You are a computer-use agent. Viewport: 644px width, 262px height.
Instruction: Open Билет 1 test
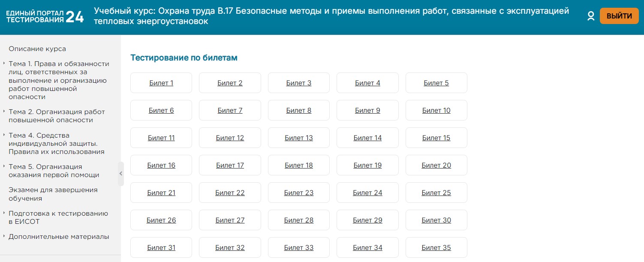click(x=161, y=83)
